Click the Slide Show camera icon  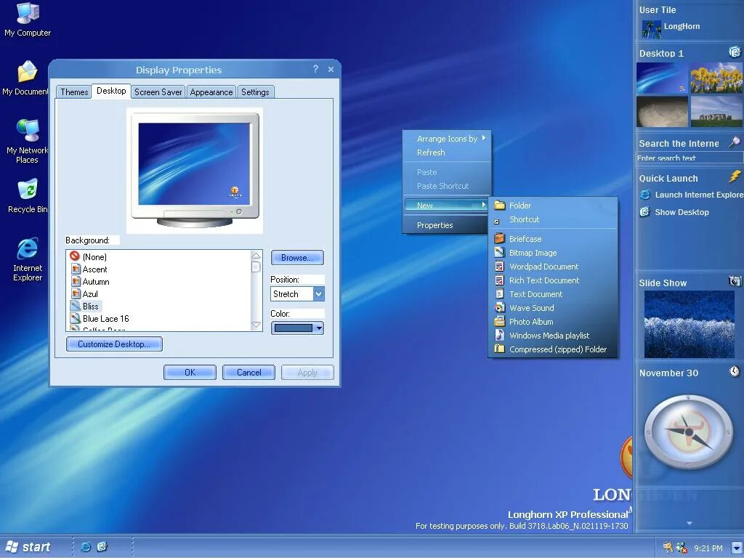pos(735,281)
